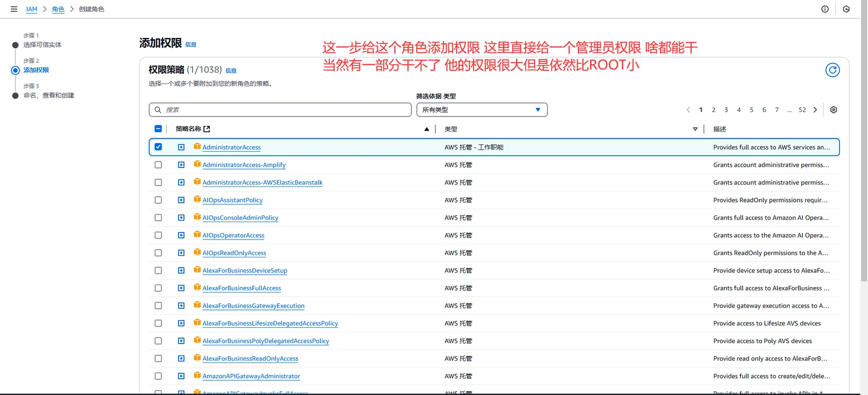Screen dimensions: 868x395
Task: Open the hamburger navigation menu
Action: point(14,9)
